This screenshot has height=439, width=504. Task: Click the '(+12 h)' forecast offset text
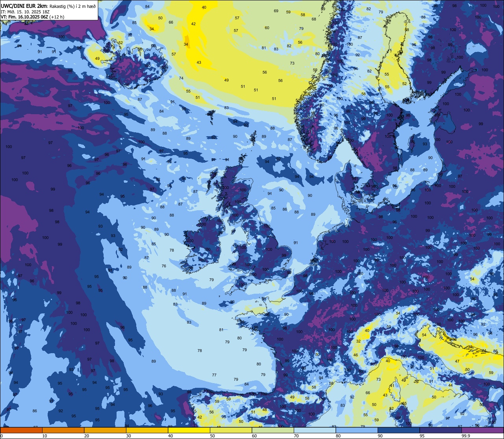(57, 17)
